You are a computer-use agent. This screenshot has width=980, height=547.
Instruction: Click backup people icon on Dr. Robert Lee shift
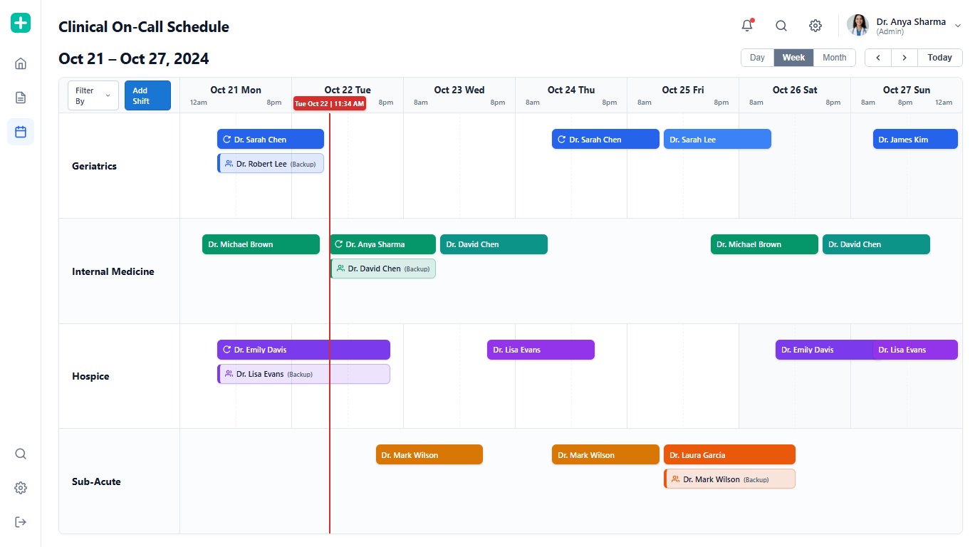point(229,164)
